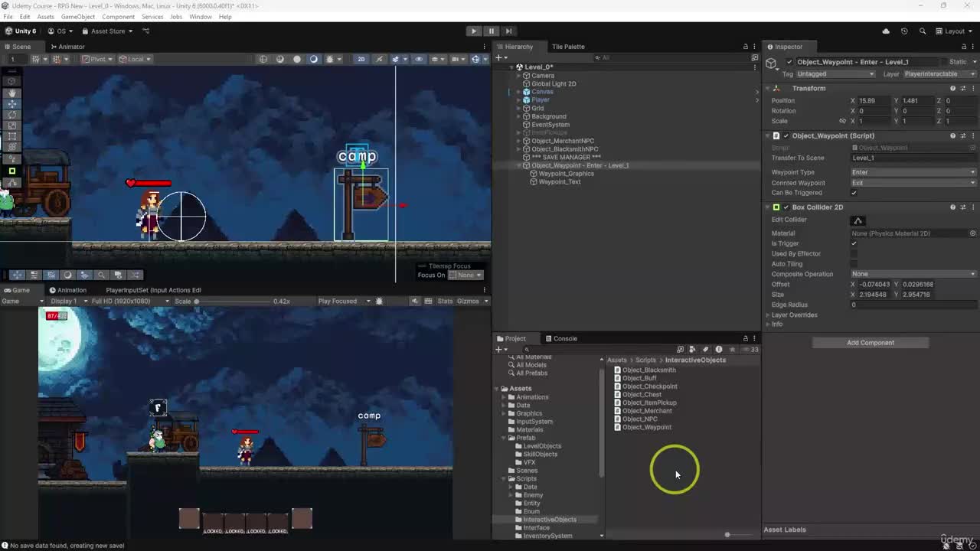The height and width of the screenshot is (551, 980).
Task: Adjust the Game view Scale slider
Action: 233,302
